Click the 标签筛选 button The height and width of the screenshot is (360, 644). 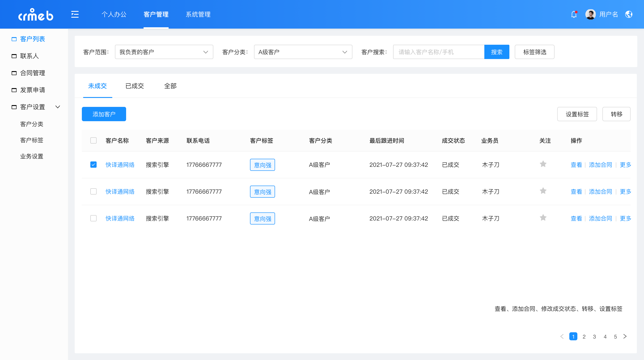coord(534,52)
